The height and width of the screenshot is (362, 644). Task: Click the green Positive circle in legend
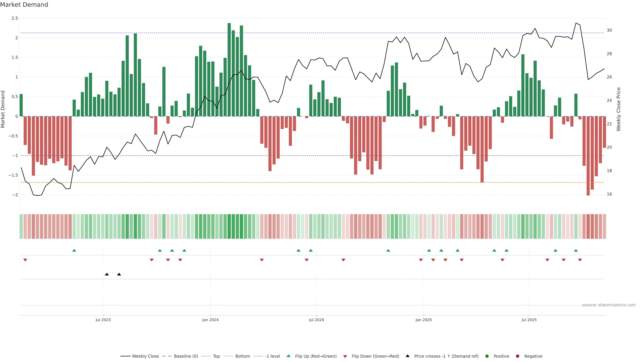tap(487, 356)
